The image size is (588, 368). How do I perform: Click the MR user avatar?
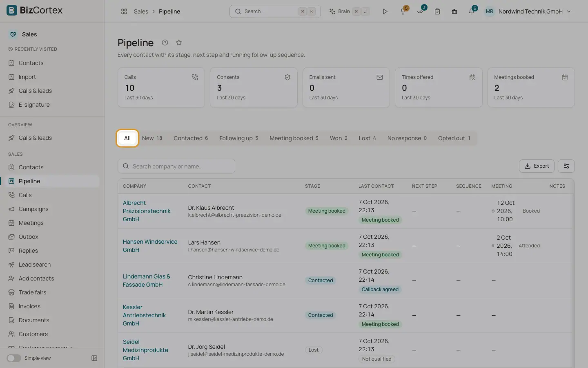490,11
